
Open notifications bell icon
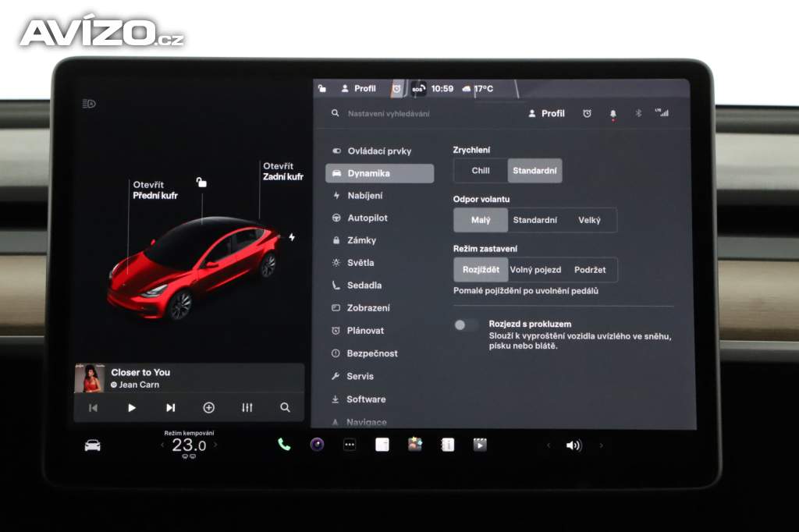click(613, 113)
